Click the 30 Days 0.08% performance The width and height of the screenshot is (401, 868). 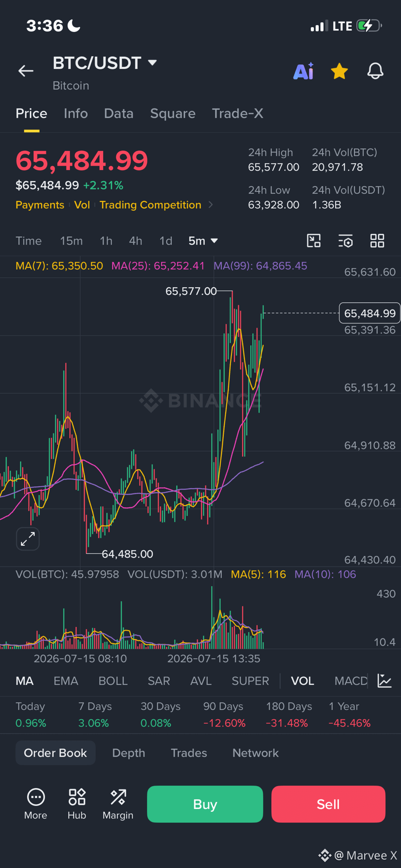160,715
